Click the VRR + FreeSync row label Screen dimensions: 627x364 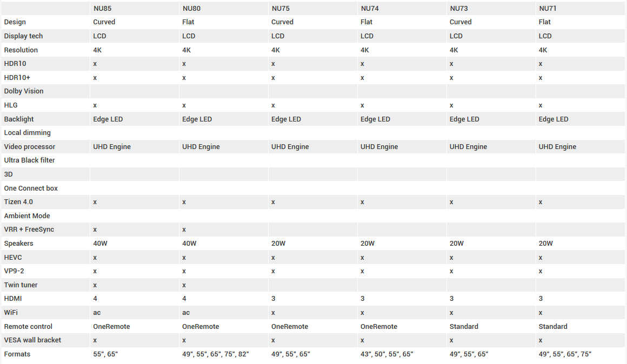[x=29, y=230]
